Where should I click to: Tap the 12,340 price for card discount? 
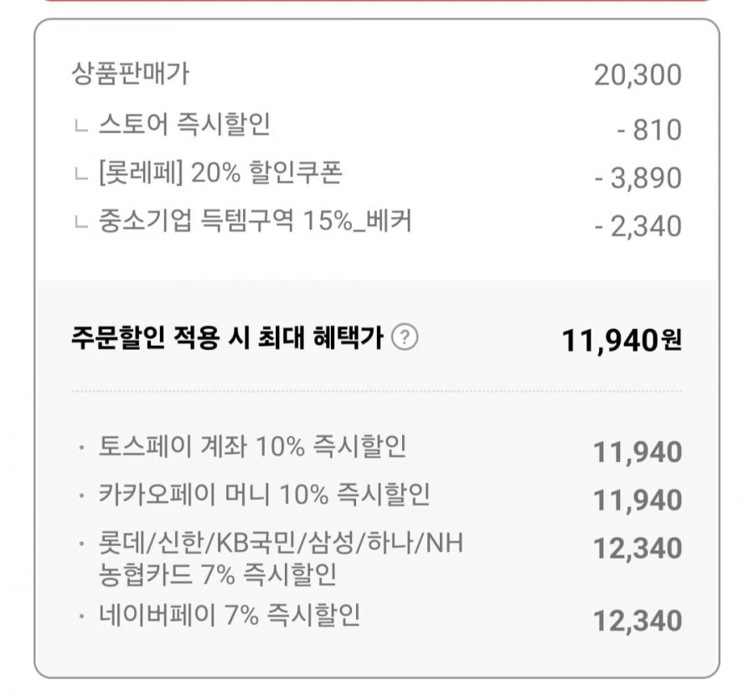point(638,548)
